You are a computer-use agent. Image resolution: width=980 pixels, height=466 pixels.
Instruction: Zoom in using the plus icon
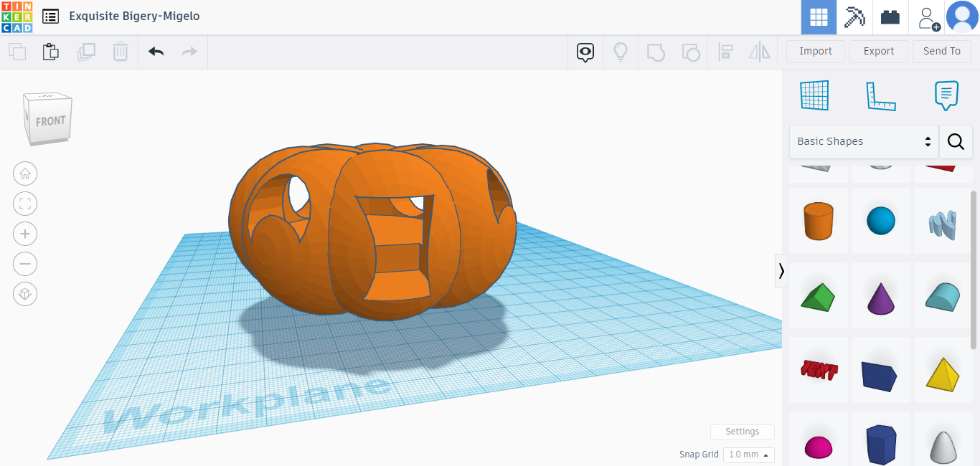click(25, 234)
